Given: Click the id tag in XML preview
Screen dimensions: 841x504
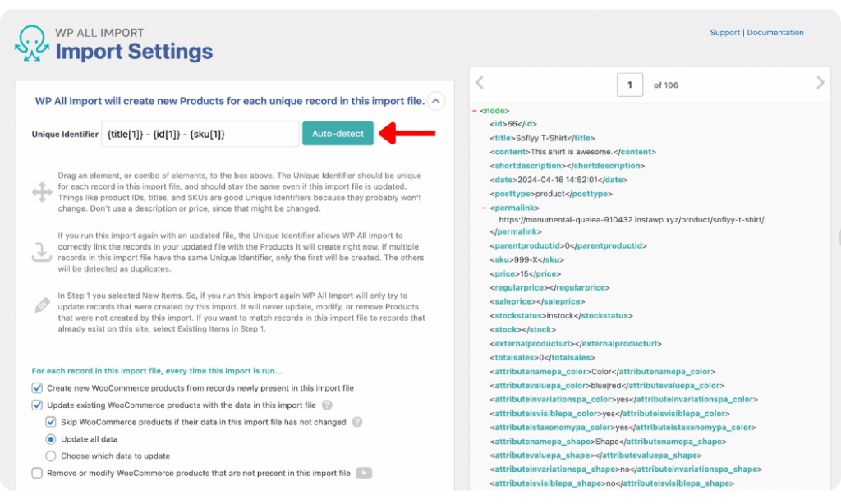Looking at the screenshot, I should point(513,124).
